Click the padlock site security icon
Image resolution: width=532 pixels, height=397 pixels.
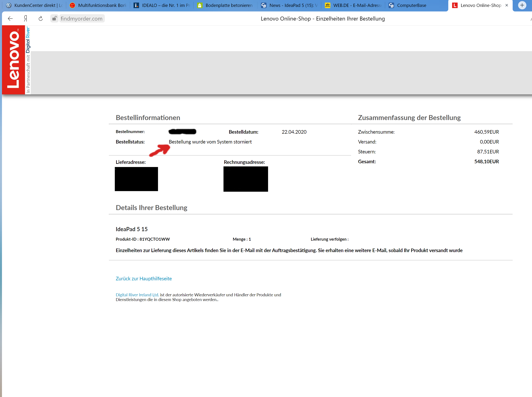click(54, 19)
